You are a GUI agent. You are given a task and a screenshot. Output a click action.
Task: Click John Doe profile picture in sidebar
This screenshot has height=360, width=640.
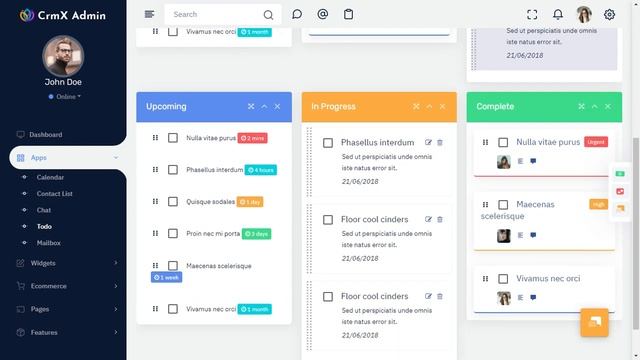tap(63, 56)
